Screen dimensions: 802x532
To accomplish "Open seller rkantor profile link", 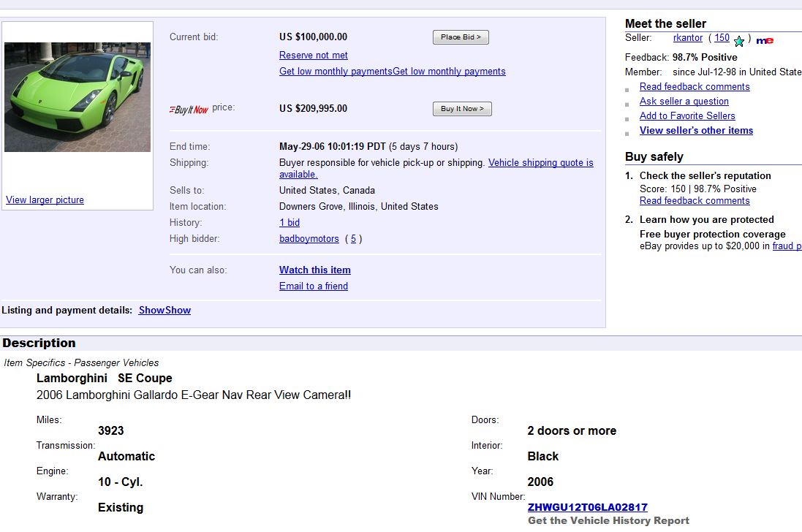I will point(688,38).
